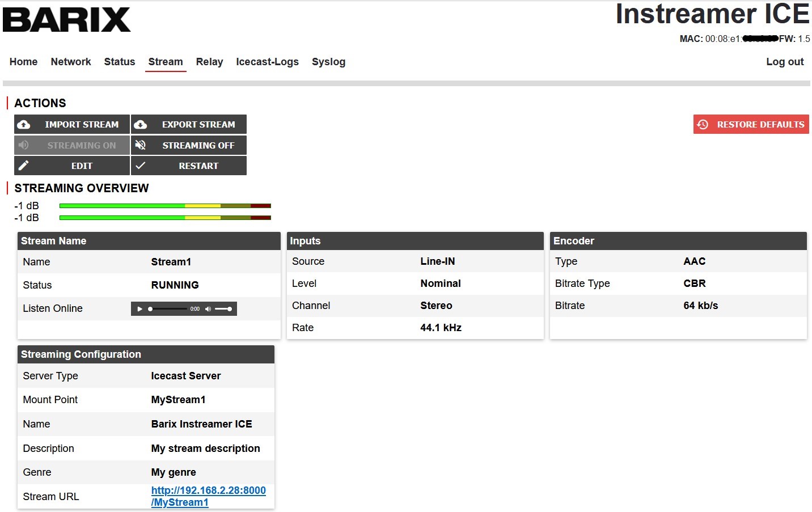Go to the Icecast-Logs page
The image size is (812, 512).
(267, 62)
